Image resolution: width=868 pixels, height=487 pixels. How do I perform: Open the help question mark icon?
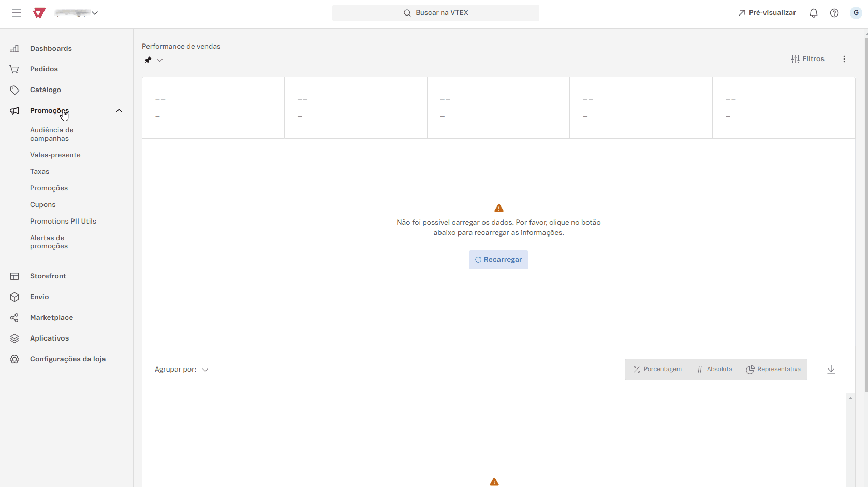[834, 13]
